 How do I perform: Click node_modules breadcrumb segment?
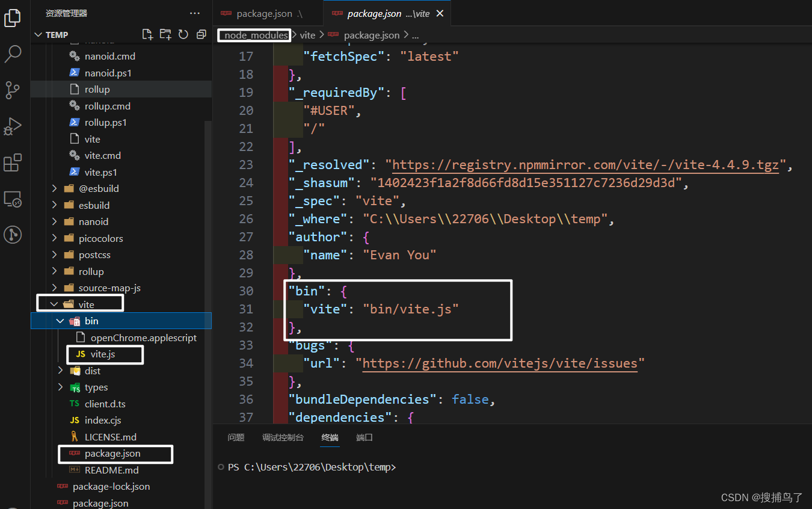click(256, 35)
